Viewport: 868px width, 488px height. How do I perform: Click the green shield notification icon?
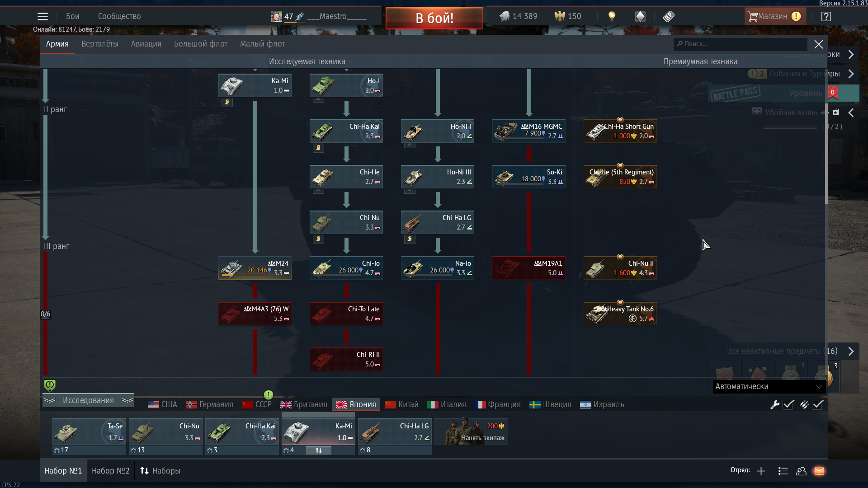(x=50, y=385)
